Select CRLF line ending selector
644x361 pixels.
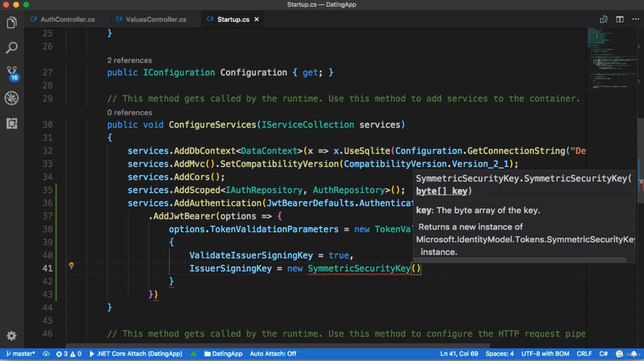(584, 354)
